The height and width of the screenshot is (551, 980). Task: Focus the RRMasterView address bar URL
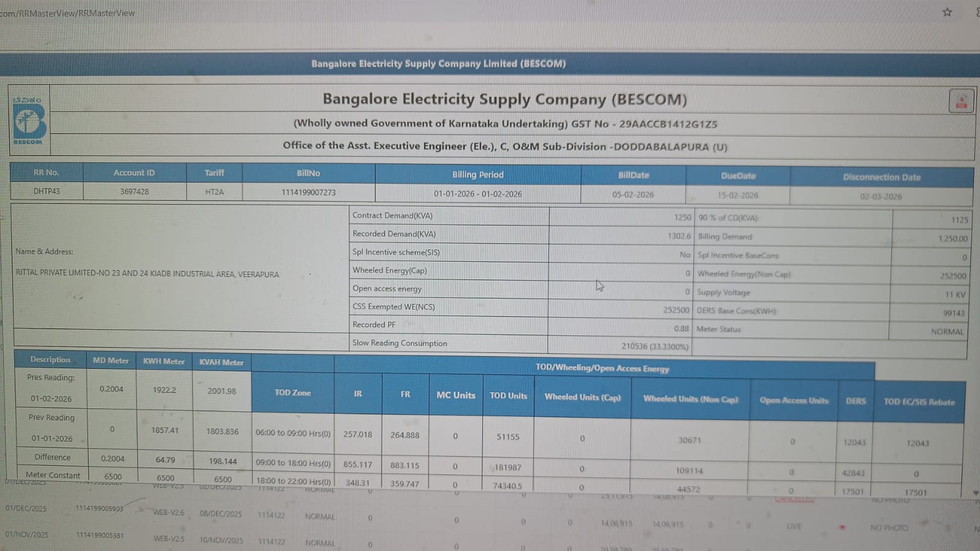click(x=67, y=13)
